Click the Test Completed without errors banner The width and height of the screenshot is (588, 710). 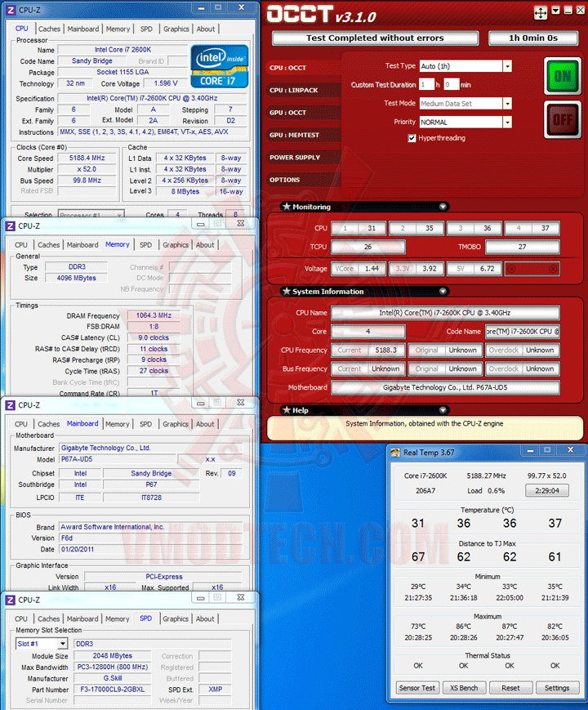tap(375, 38)
